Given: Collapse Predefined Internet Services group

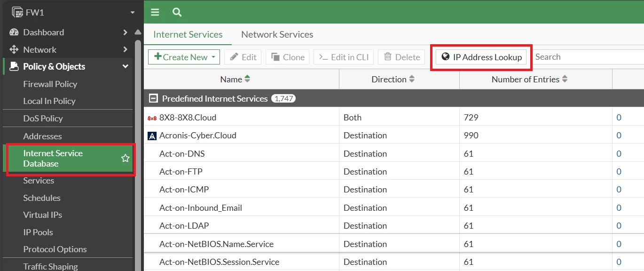Looking at the screenshot, I should coord(153,98).
